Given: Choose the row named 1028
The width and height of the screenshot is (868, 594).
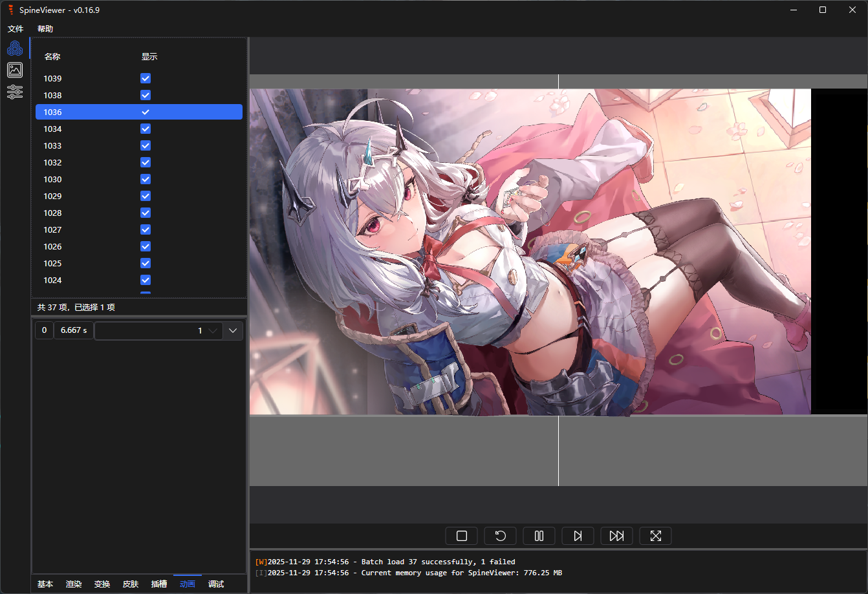Looking at the screenshot, I should pos(139,213).
